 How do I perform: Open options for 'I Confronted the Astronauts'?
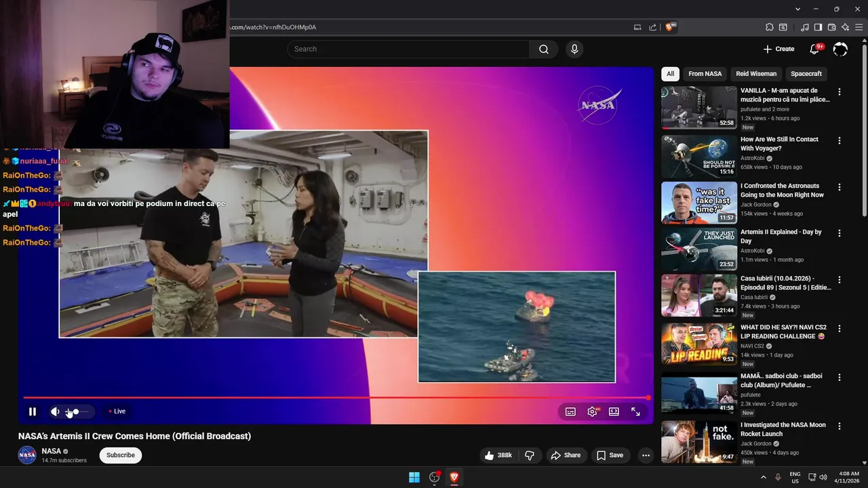click(839, 187)
